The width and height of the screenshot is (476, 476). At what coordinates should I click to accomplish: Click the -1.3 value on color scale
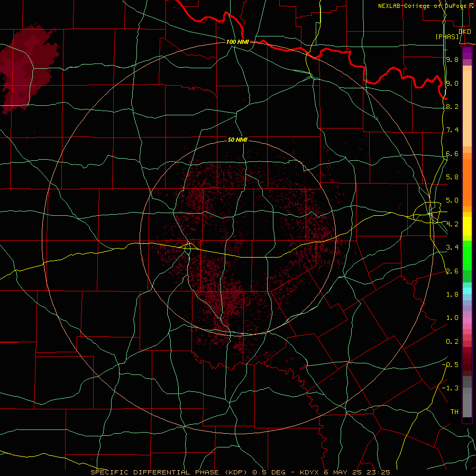coord(450,388)
